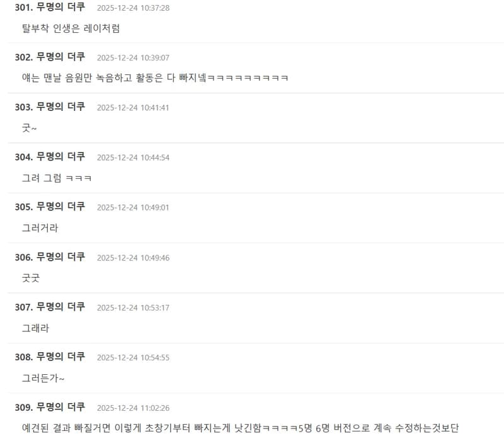Click comment 309 text starting with 예견된 결과

click(240, 428)
